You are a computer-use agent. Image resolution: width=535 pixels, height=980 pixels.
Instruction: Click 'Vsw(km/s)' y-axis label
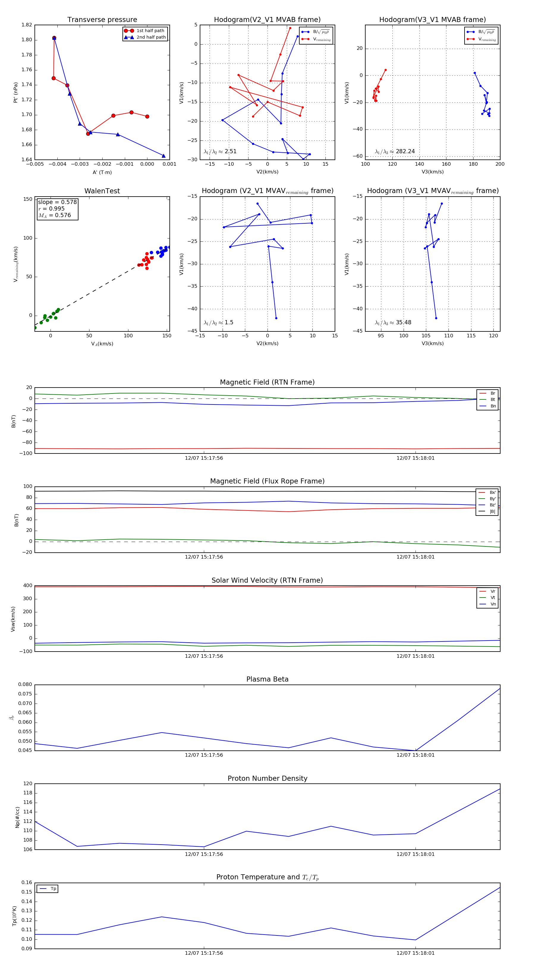click(x=13, y=619)
